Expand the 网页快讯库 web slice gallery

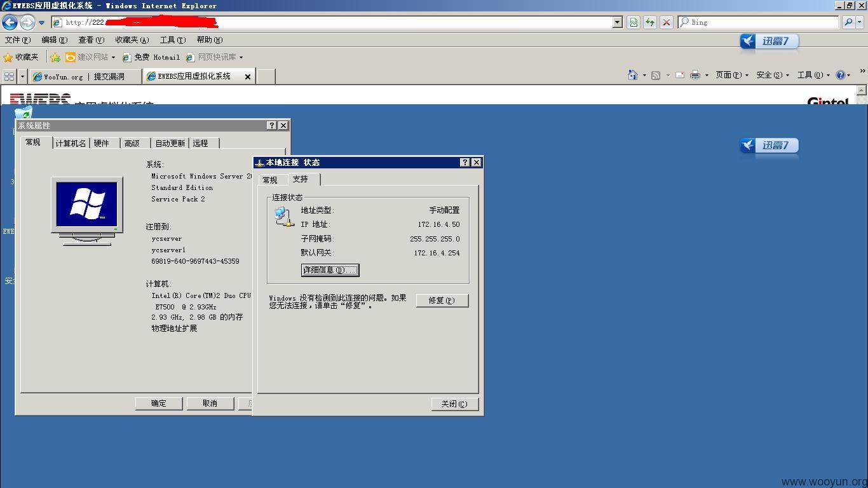coord(215,57)
